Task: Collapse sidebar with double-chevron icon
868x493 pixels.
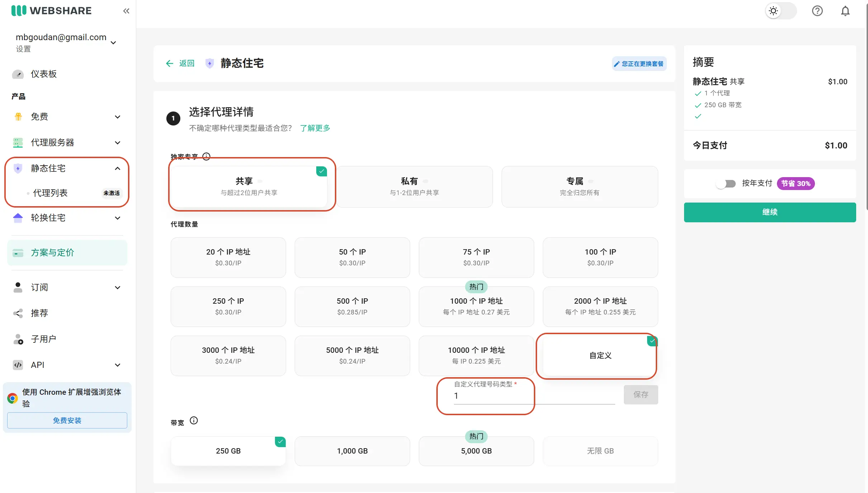Action: tap(126, 11)
